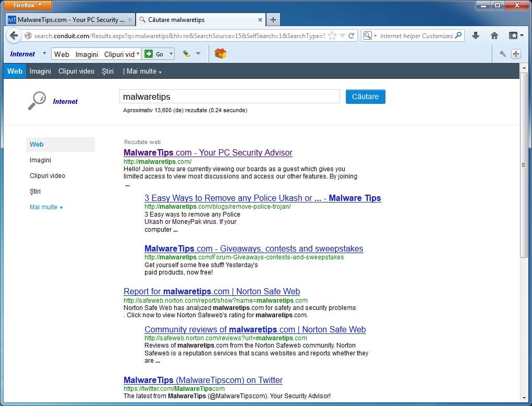
Task: Open a new tab with plus button
Action: [273, 20]
